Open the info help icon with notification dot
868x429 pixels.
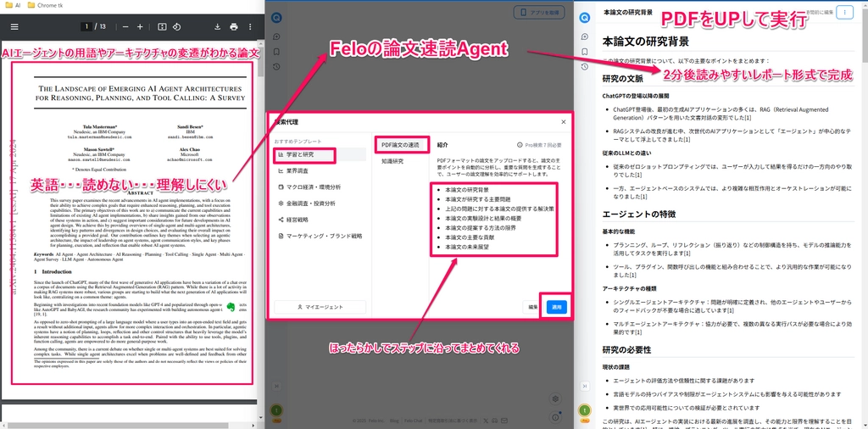556,417
